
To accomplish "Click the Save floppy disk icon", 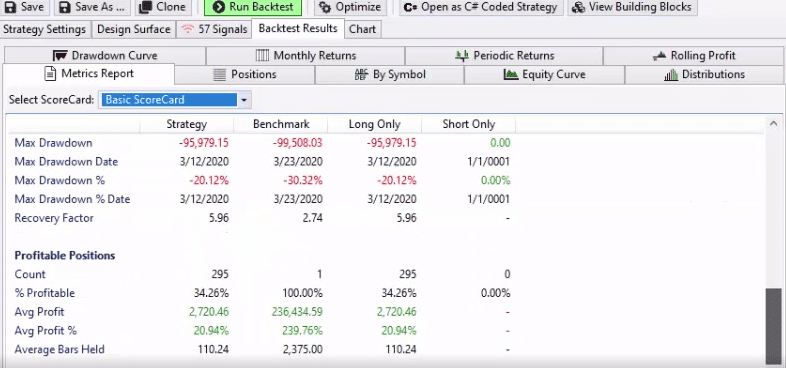I will (10, 7).
